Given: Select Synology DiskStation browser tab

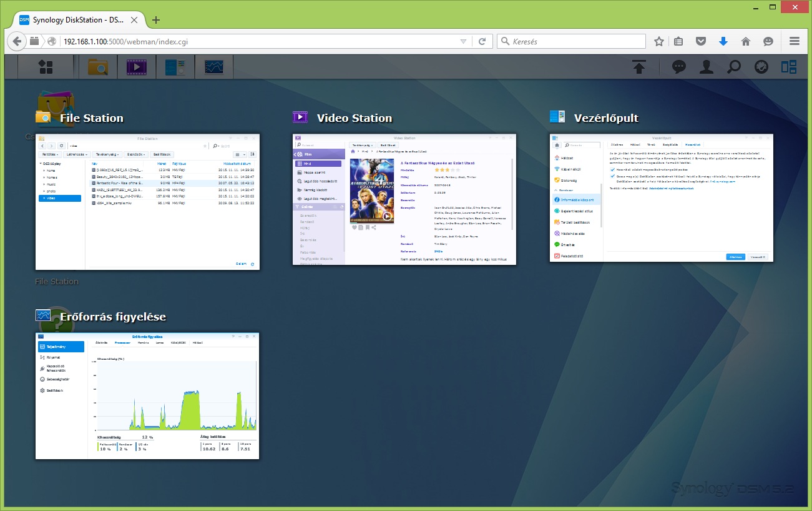Looking at the screenshot, I should tap(79, 19).
